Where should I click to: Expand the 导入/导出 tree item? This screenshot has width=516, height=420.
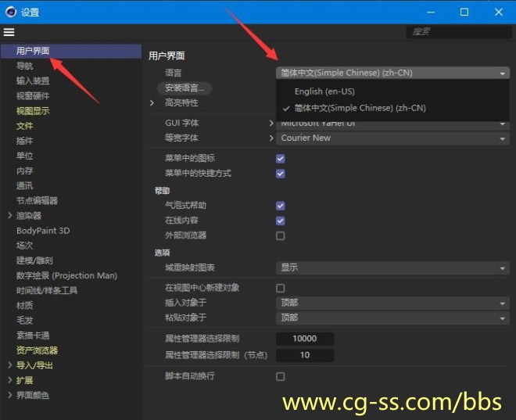coord(9,365)
